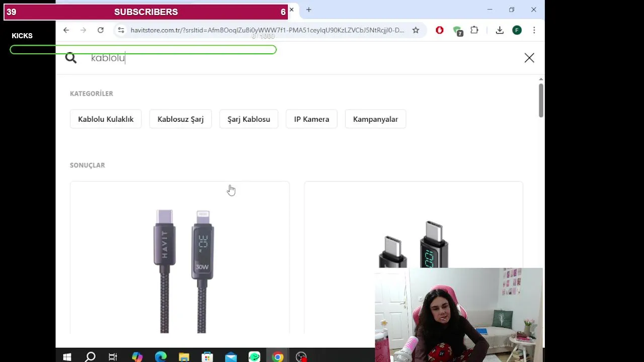Open the IP Kamera category
The width and height of the screenshot is (644, 362).
(311, 119)
